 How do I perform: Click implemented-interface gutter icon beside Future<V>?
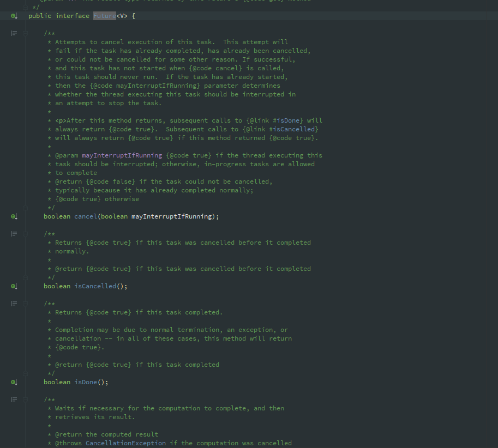(14, 16)
